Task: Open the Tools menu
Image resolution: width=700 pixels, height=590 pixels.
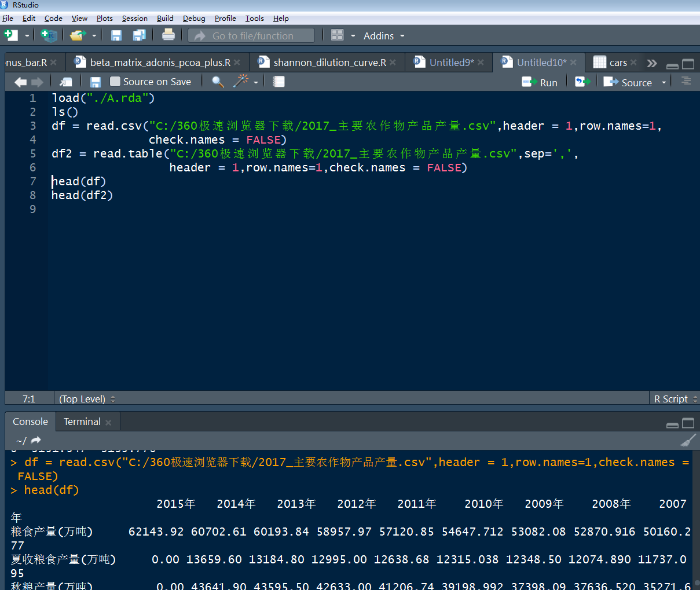Action: [x=254, y=18]
